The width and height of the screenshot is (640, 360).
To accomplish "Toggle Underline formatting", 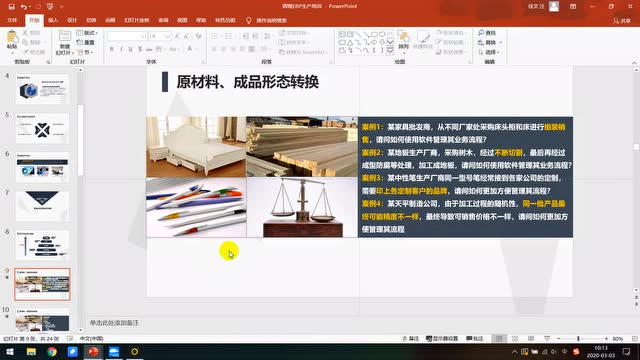I will coord(130,49).
